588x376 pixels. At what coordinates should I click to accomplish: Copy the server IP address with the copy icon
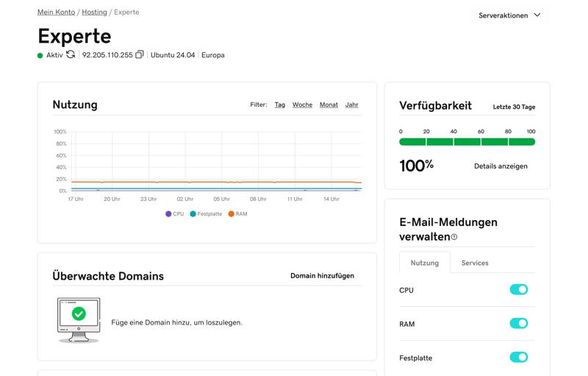tap(139, 54)
